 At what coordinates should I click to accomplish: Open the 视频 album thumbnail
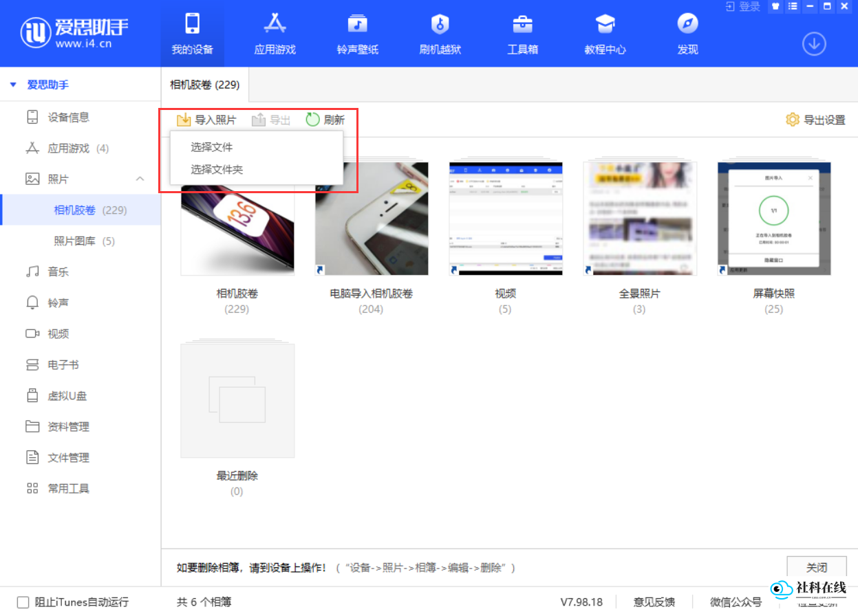pyautogui.click(x=506, y=219)
